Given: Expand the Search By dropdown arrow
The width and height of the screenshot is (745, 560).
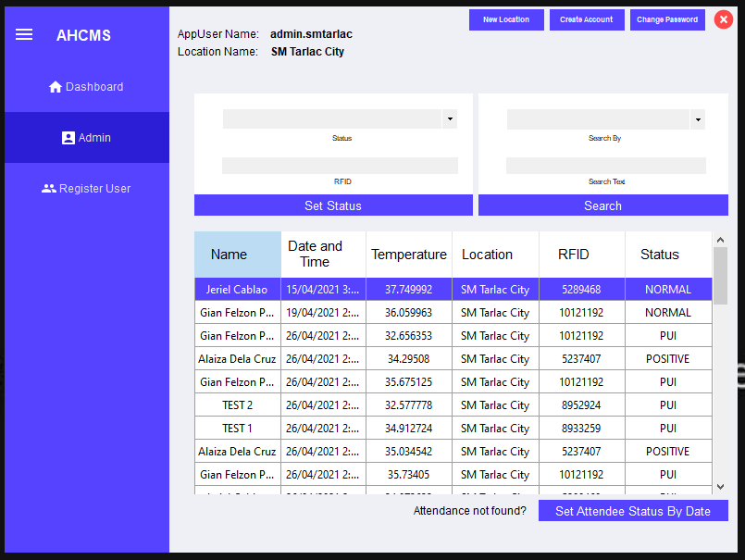Looking at the screenshot, I should (x=698, y=119).
